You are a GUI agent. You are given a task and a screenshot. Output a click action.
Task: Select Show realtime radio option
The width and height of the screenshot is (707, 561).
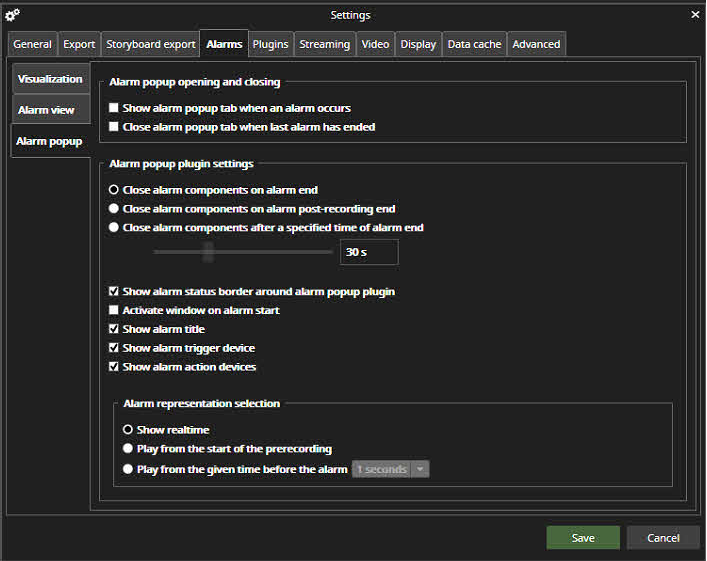(128, 430)
